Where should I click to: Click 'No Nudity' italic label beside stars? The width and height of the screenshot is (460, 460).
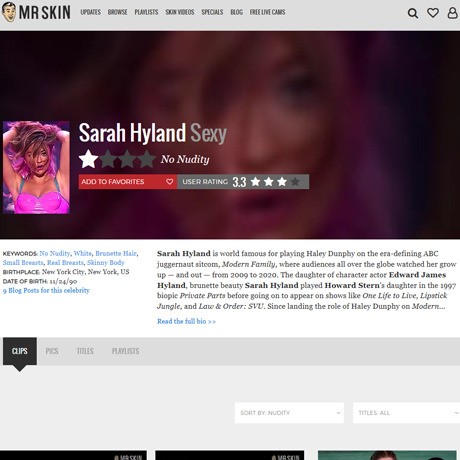click(185, 159)
